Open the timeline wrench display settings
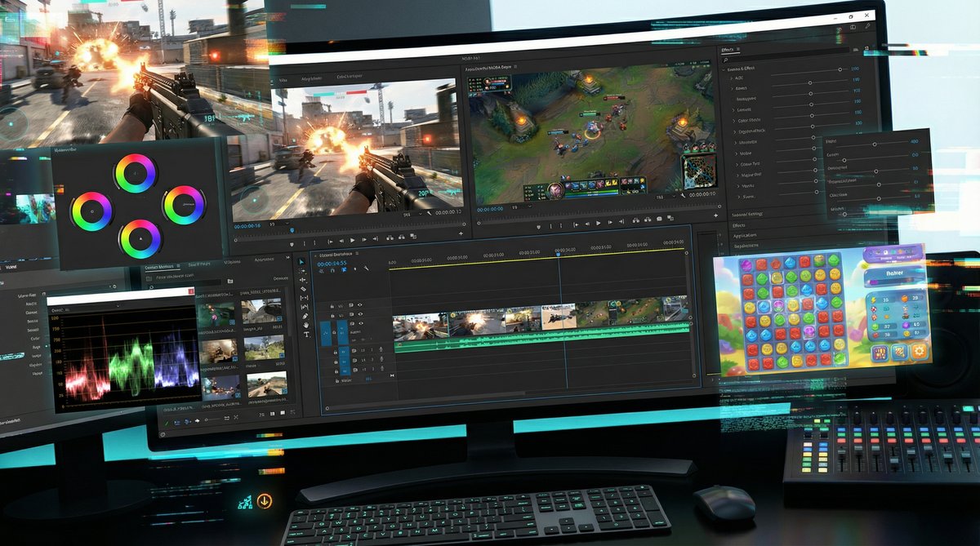 366,268
